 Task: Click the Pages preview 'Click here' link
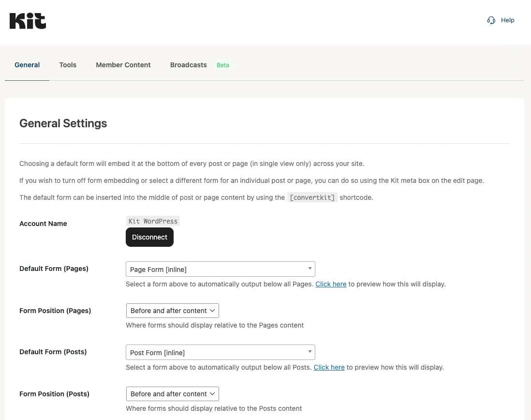[331, 284]
